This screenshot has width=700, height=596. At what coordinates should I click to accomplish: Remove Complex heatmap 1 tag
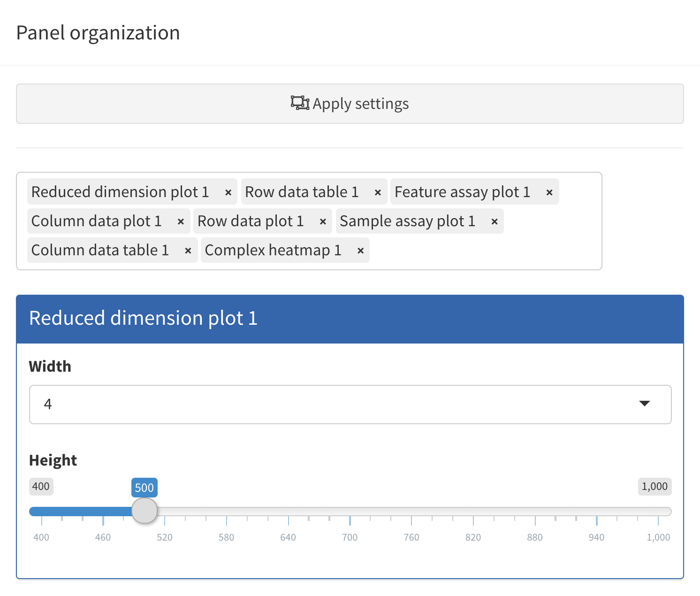360,251
